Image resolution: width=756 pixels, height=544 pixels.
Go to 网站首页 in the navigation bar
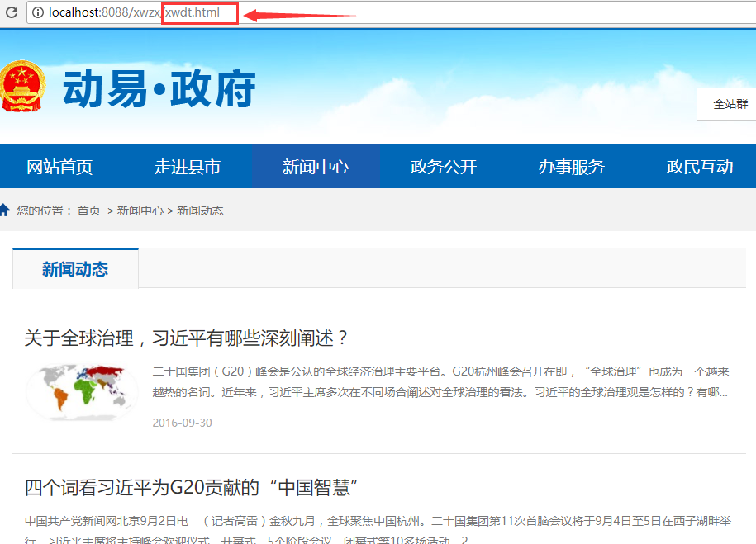[59, 167]
